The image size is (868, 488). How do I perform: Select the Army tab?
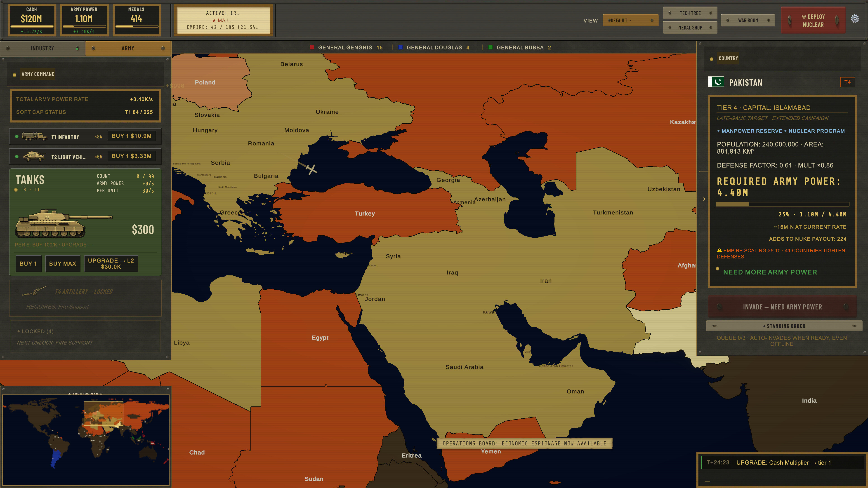pyautogui.click(x=128, y=49)
